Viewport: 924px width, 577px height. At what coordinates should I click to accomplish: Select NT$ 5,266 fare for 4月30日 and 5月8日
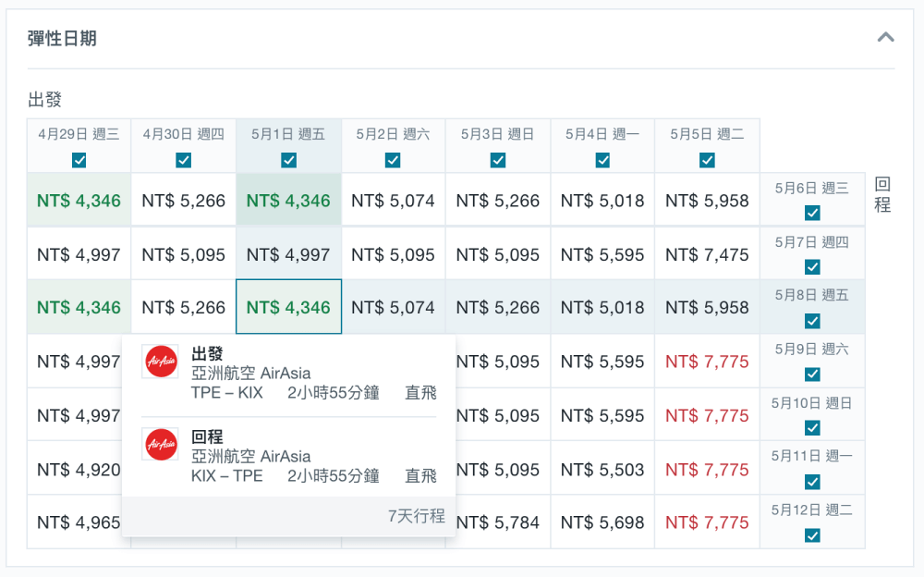click(x=183, y=307)
